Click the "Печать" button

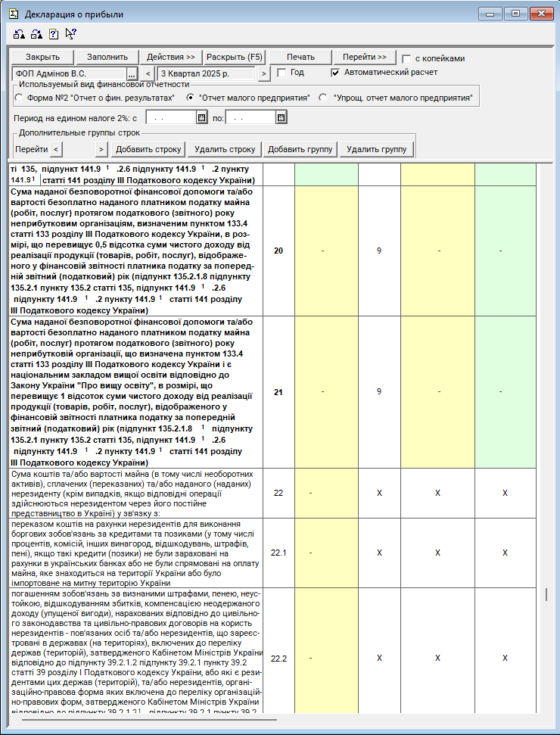click(x=301, y=58)
